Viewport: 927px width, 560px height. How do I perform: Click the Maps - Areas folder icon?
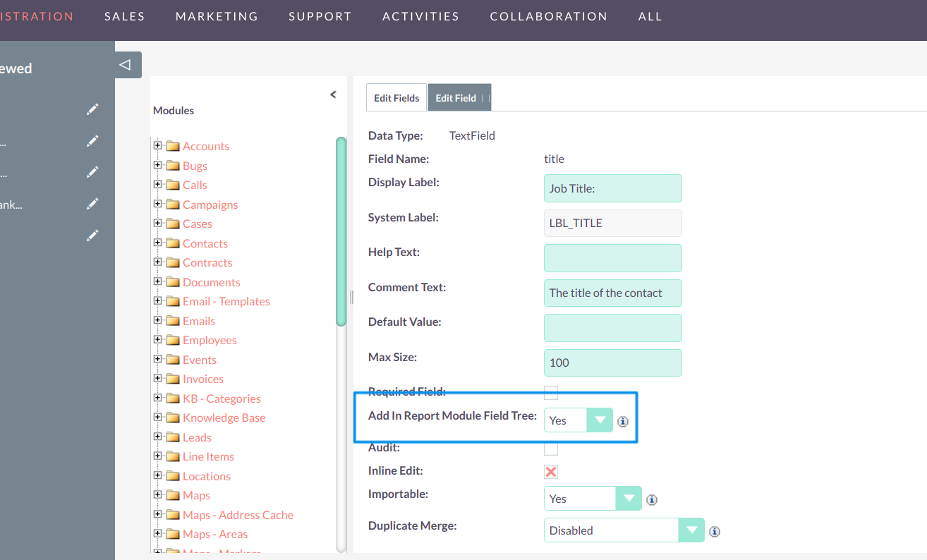(x=173, y=534)
